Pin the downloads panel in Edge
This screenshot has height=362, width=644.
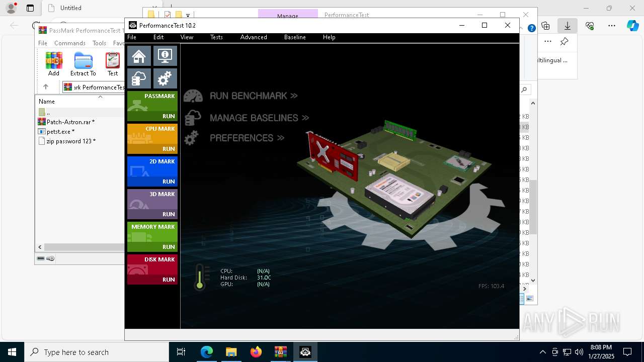pos(565,42)
